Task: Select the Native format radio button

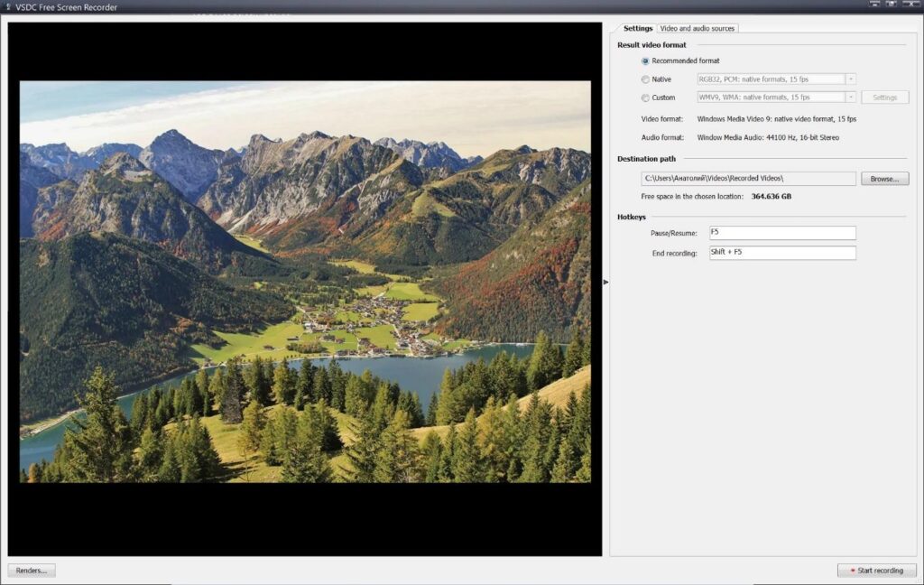Action: tap(645, 79)
